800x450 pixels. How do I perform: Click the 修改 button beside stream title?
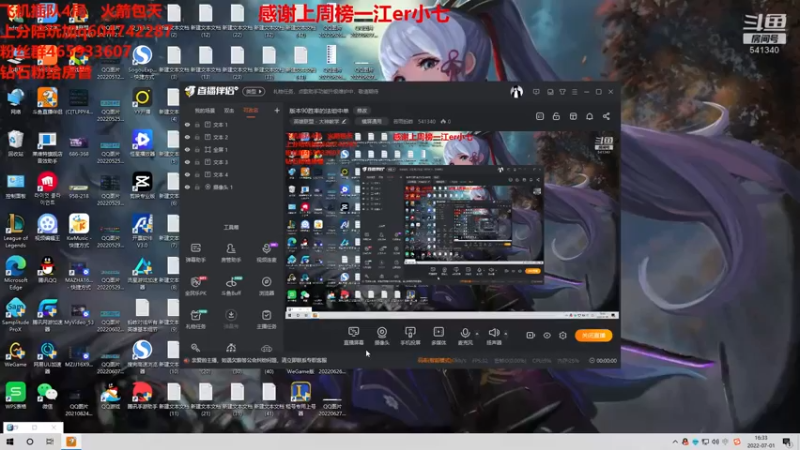click(x=362, y=111)
